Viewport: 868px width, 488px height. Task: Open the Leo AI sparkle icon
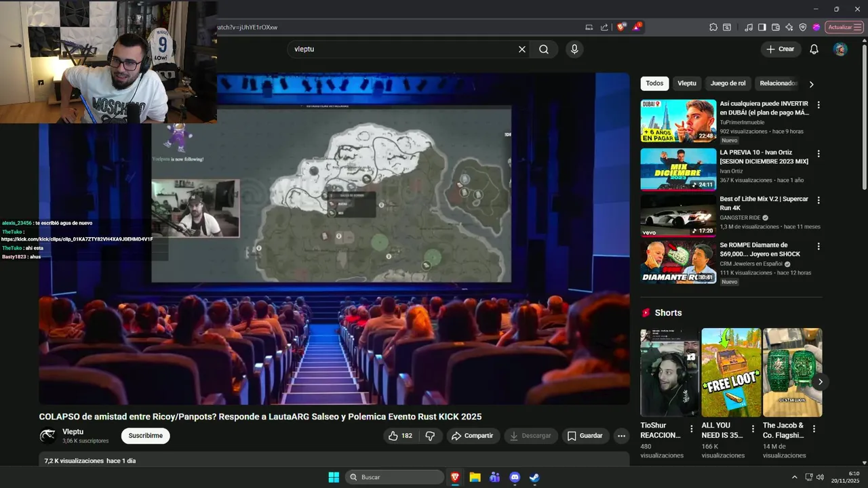tap(789, 27)
